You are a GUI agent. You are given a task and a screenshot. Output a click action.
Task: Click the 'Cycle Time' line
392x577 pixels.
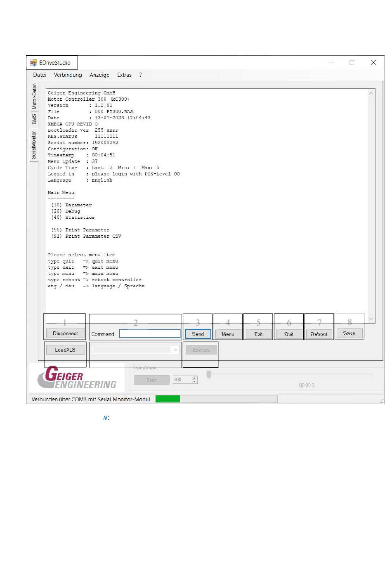103,168
